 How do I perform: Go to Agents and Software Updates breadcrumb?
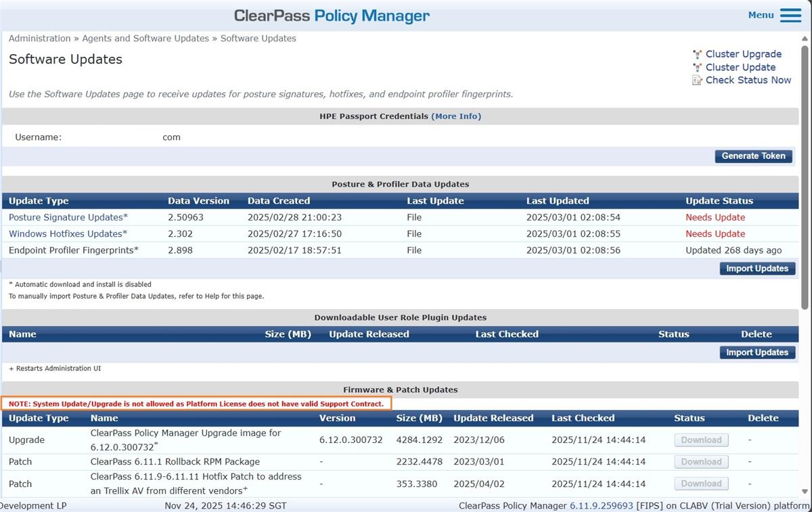coord(146,39)
